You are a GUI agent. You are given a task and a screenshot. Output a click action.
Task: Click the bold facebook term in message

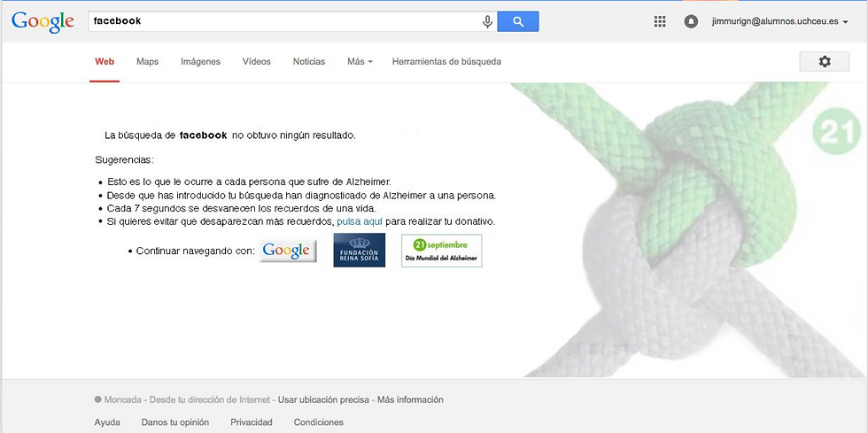pyautogui.click(x=203, y=135)
